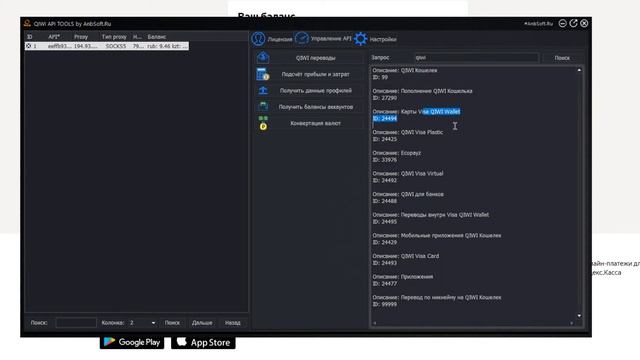Click scroll up arrow in results list
The height and width of the screenshot is (360, 640).
coord(579,70)
